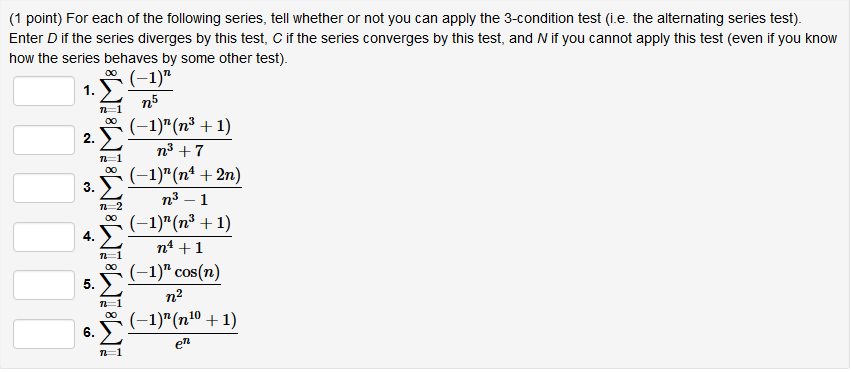851x372 pixels.
Task: Click the answer field next to cos(n) series
Action: pos(44,285)
